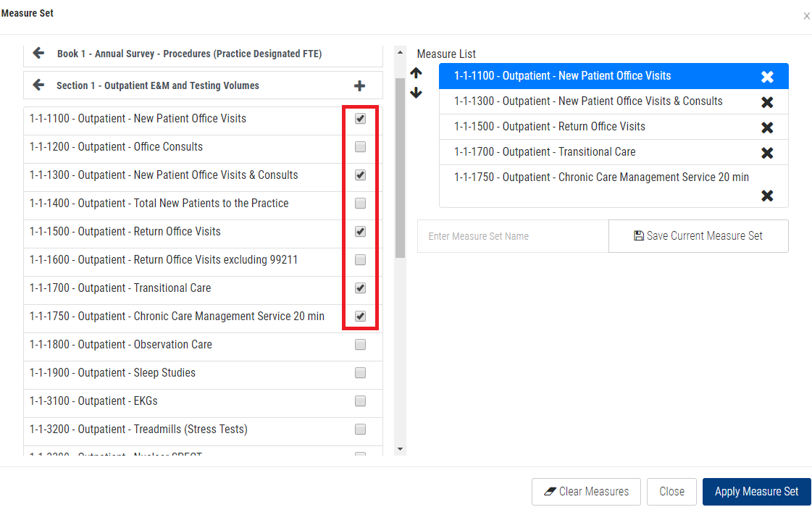Screen dimensions: 812x507
Task: Remove Chronic Care Management Service from Measure List
Action: 767,196
